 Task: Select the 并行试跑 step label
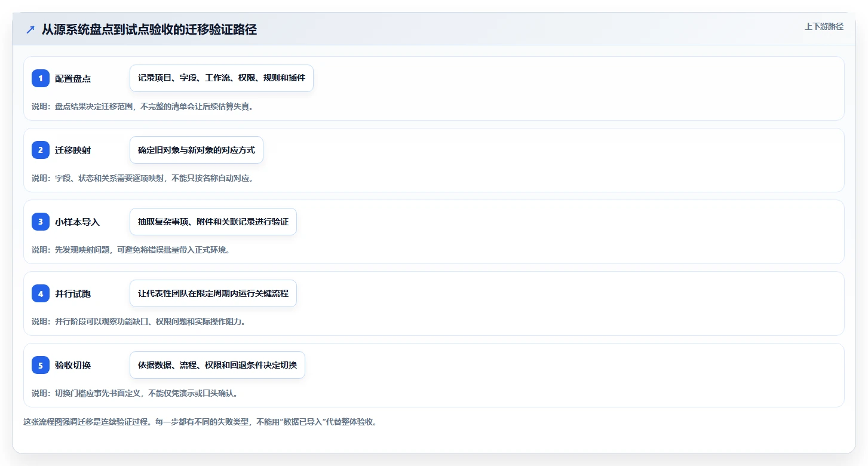pyautogui.click(x=73, y=293)
